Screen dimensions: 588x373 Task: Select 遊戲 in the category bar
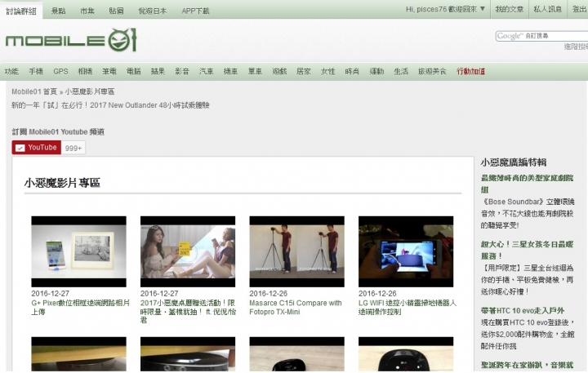tap(279, 71)
